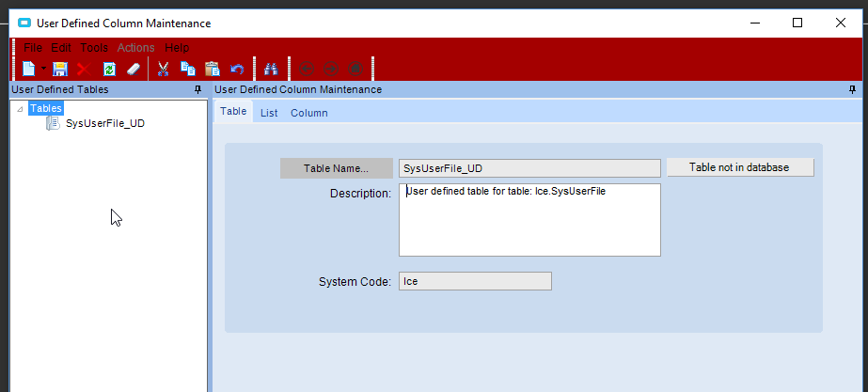Image resolution: width=868 pixels, height=392 pixels.
Task: Click the Cut scissors icon
Action: [x=163, y=69]
